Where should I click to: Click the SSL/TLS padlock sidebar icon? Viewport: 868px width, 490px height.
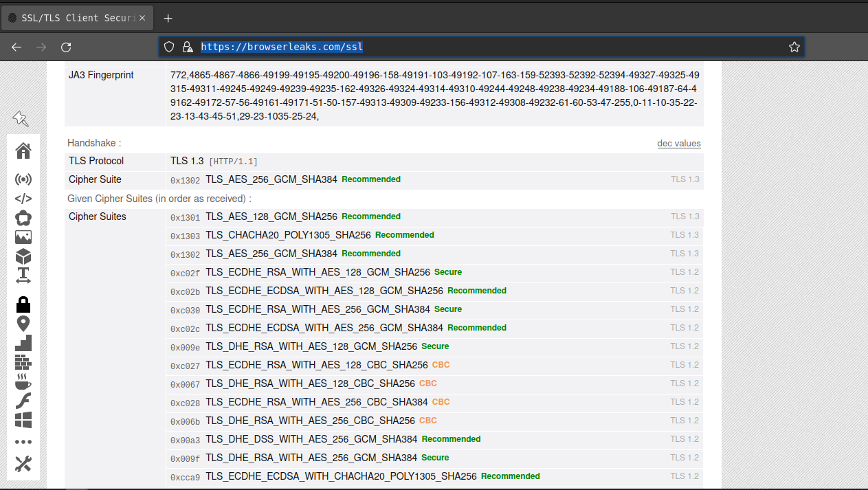(23, 304)
